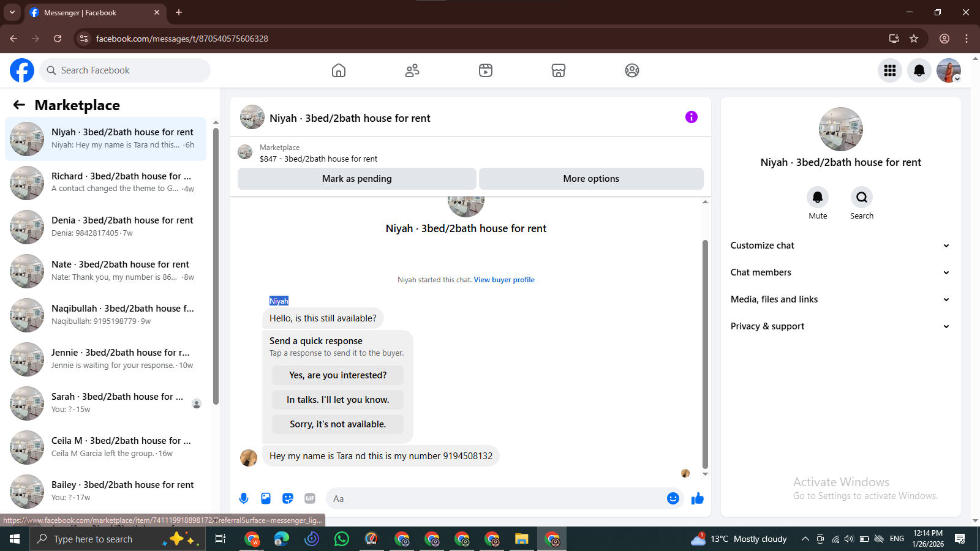This screenshot has width=980, height=551.
Task: Open Naqibullah conversation in list
Action: 105,315
